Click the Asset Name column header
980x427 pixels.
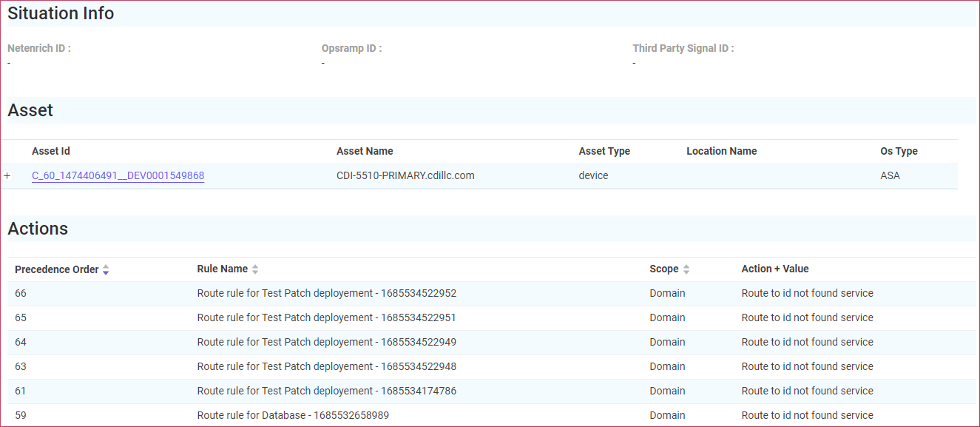[365, 151]
